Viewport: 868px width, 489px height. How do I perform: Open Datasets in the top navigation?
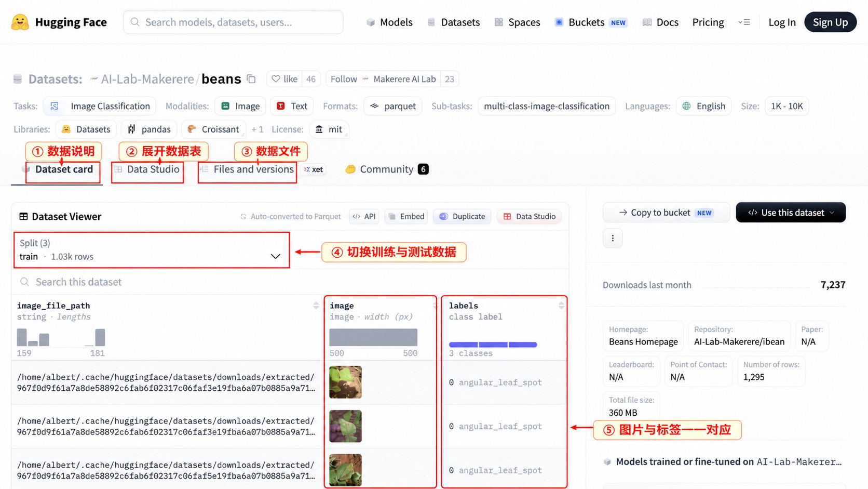[x=454, y=22]
